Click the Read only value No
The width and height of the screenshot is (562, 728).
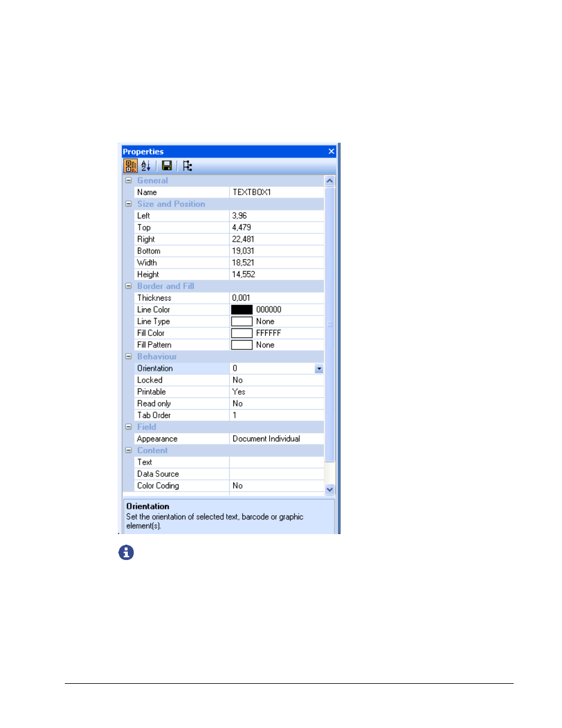[277, 404]
